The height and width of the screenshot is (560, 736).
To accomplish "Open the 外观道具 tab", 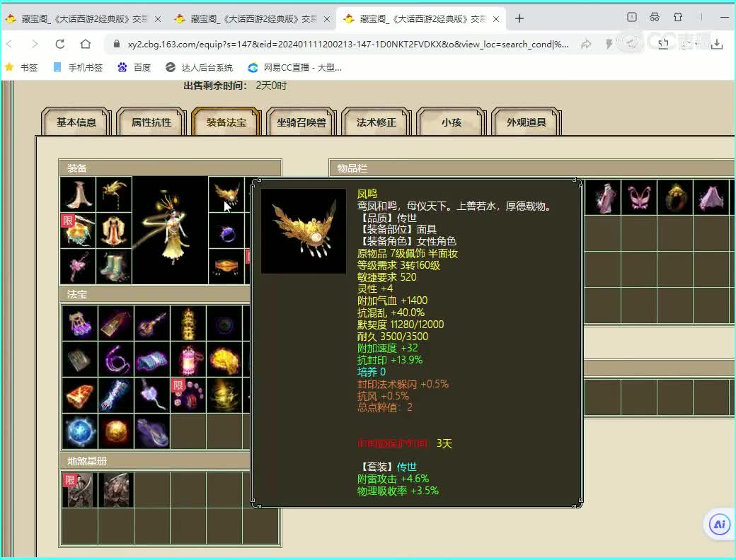I will [527, 122].
